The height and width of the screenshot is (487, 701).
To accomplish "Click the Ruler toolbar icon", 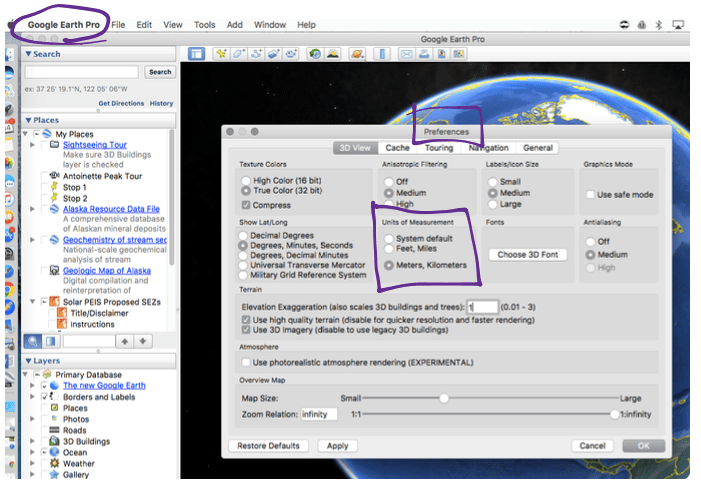I will (x=382, y=54).
